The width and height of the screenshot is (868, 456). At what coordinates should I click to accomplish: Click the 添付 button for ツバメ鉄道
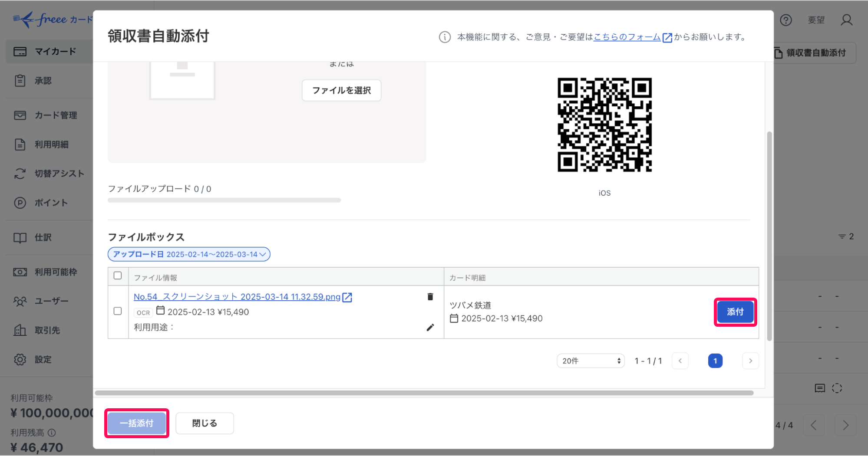click(735, 312)
